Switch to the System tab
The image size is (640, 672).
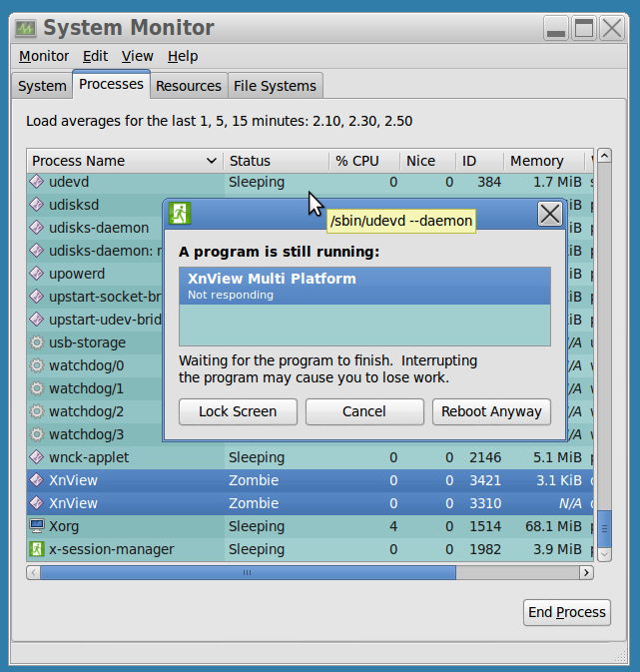coord(42,86)
